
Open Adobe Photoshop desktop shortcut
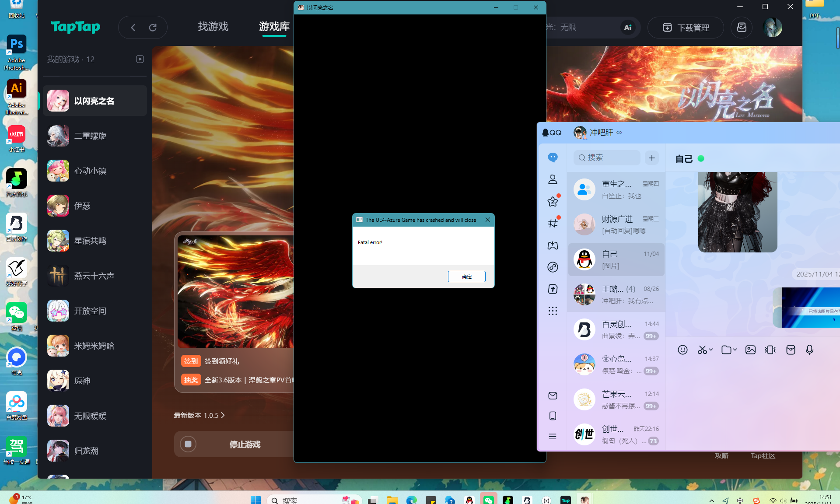pos(17,52)
